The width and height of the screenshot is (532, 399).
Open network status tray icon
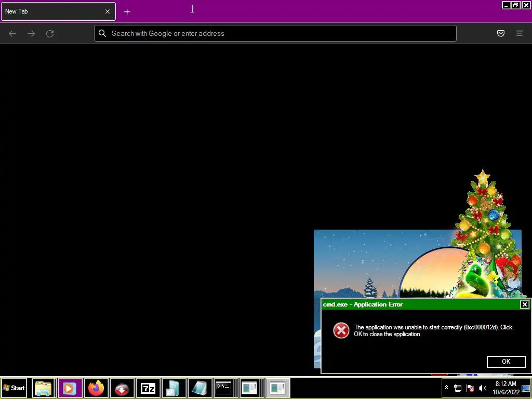[x=458, y=388]
